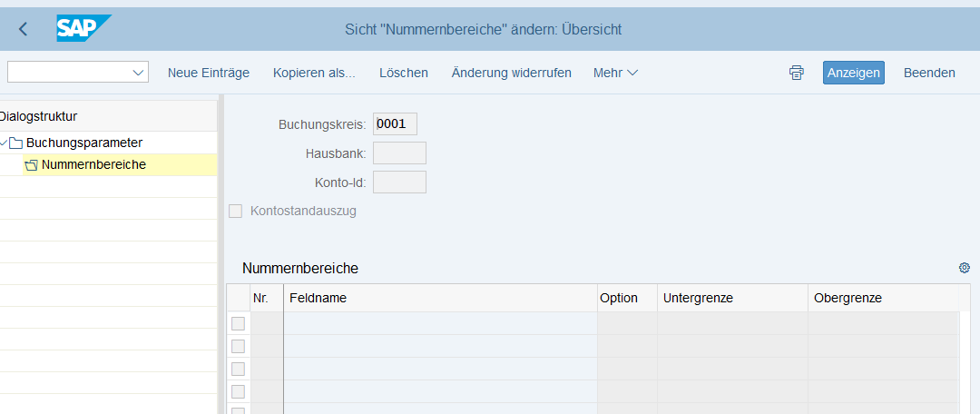Screen dimensions: 980x414
Task: Select the second table row checkbox
Action: 238,346
